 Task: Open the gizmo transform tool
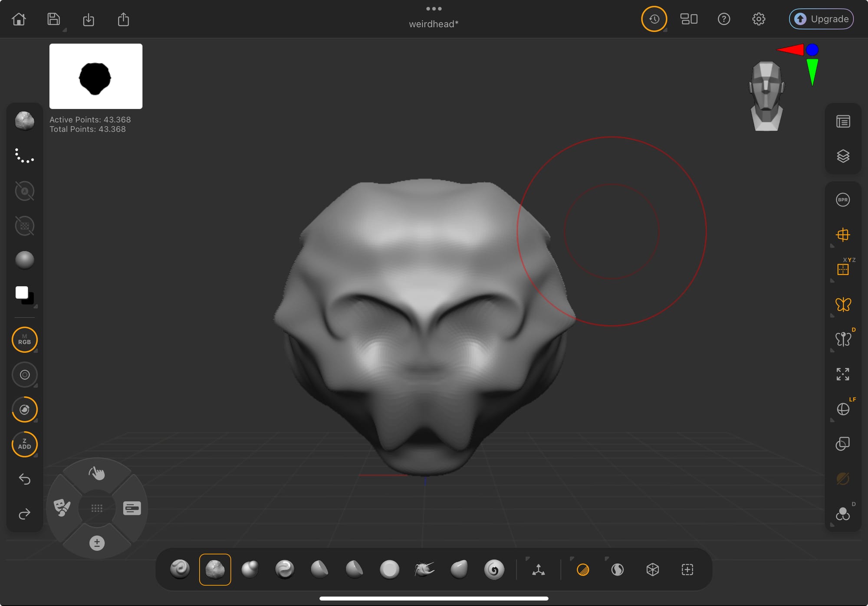538,569
